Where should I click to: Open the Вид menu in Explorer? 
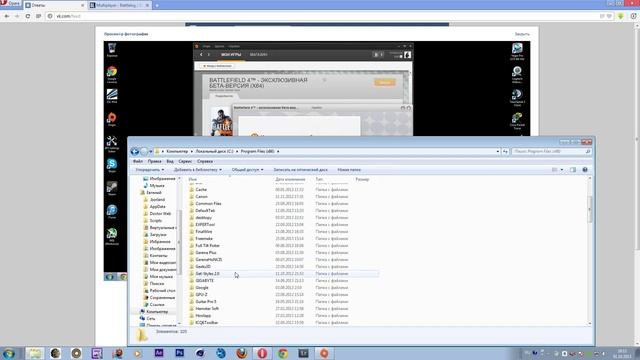coord(170,162)
